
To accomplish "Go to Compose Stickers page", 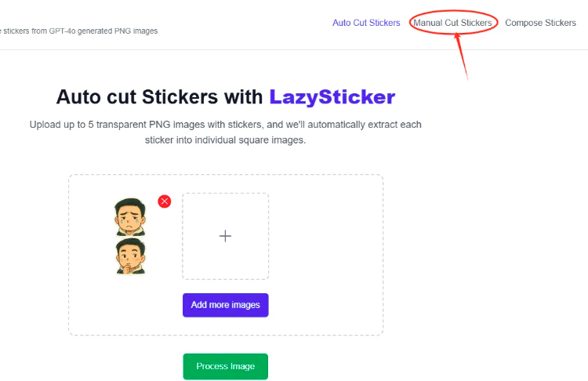I will click(540, 23).
